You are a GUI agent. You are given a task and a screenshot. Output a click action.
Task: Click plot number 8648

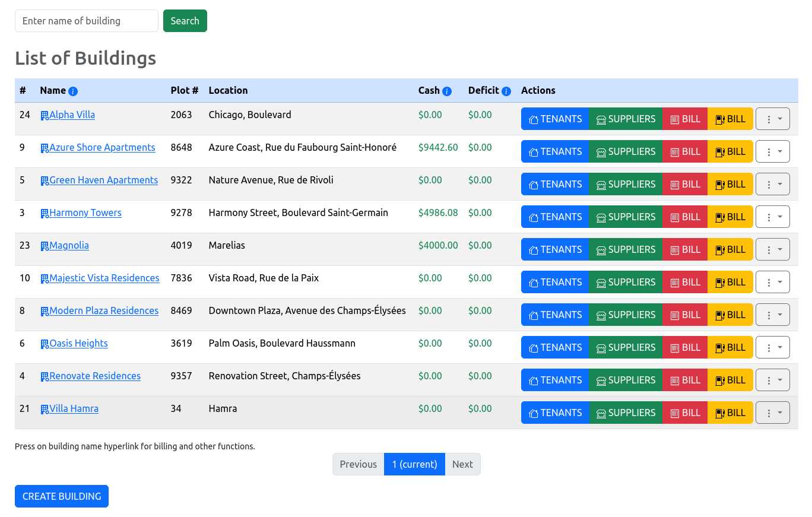pos(181,147)
